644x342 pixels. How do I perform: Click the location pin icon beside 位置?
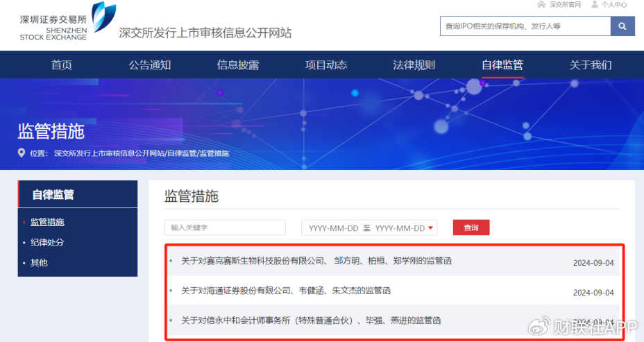click(x=21, y=153)
